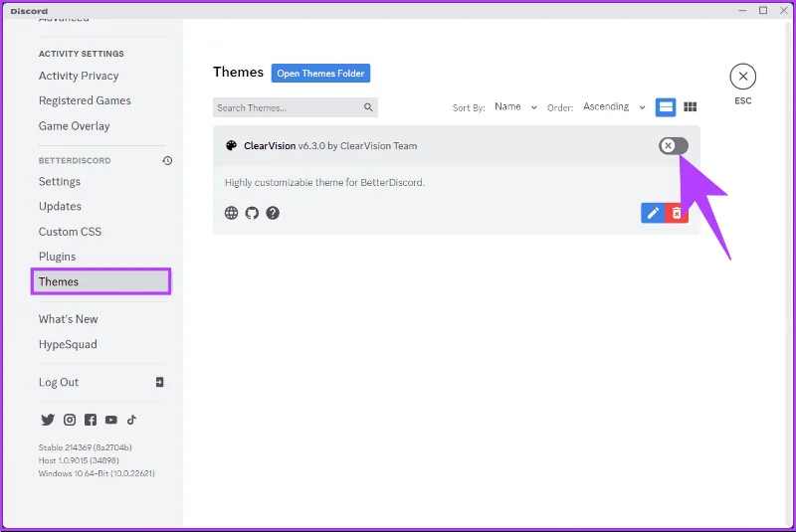The image size is (796, 532).
Task: Open the Plugins page
Action: (57, 257)
